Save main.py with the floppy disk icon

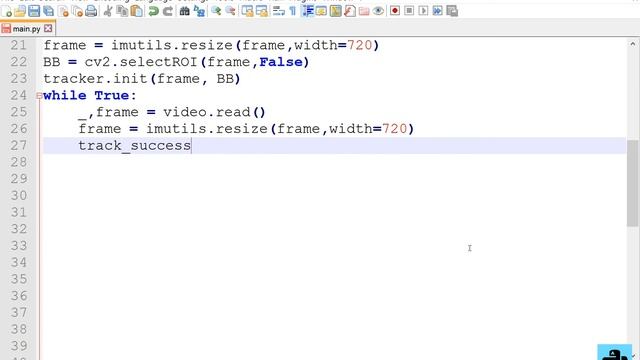tap(34, 11)
